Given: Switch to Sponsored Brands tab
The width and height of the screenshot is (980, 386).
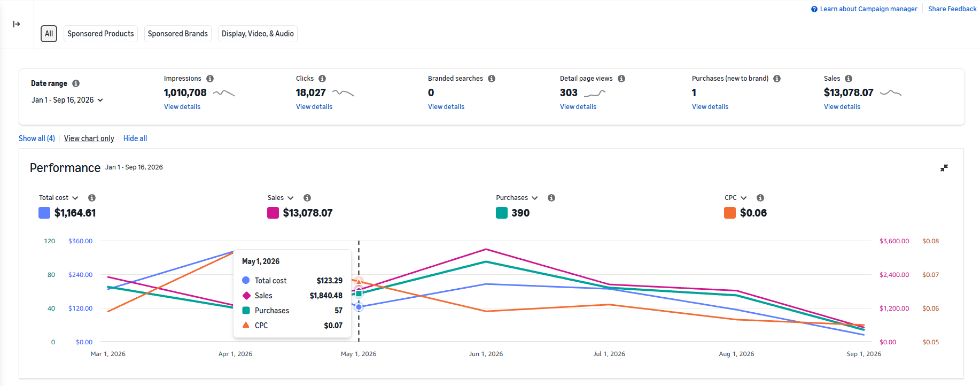Looking at the screenshot, I should pyautogui.click(x=178, y=34).
